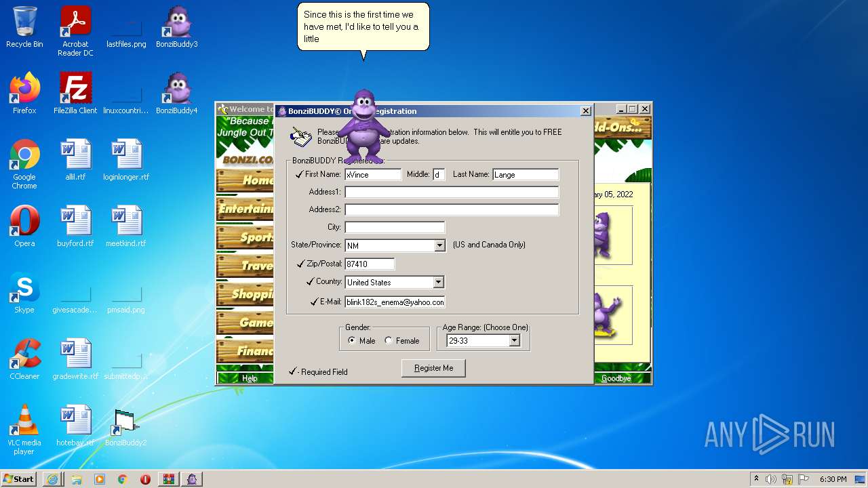The height and width of the screenshot is (488, 868).
Task: Open Internet Explorer in the taskbar
Action: click(x=53, y=479)
